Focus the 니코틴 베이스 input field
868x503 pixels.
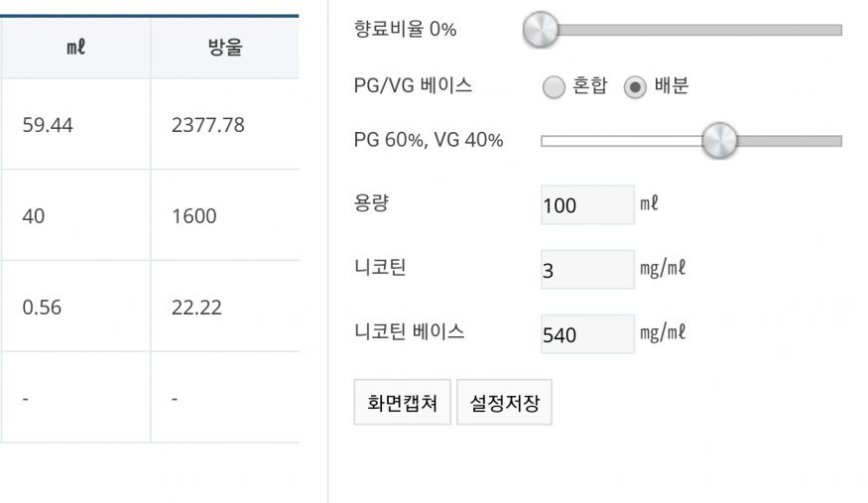click(588, 334)
